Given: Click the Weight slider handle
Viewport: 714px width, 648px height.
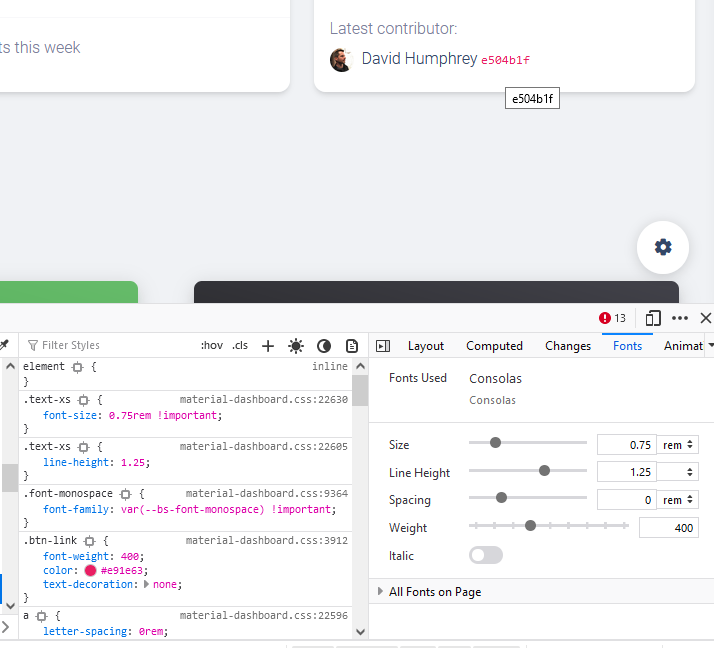Looking at the screenshot, I should (x=530, y=526).
